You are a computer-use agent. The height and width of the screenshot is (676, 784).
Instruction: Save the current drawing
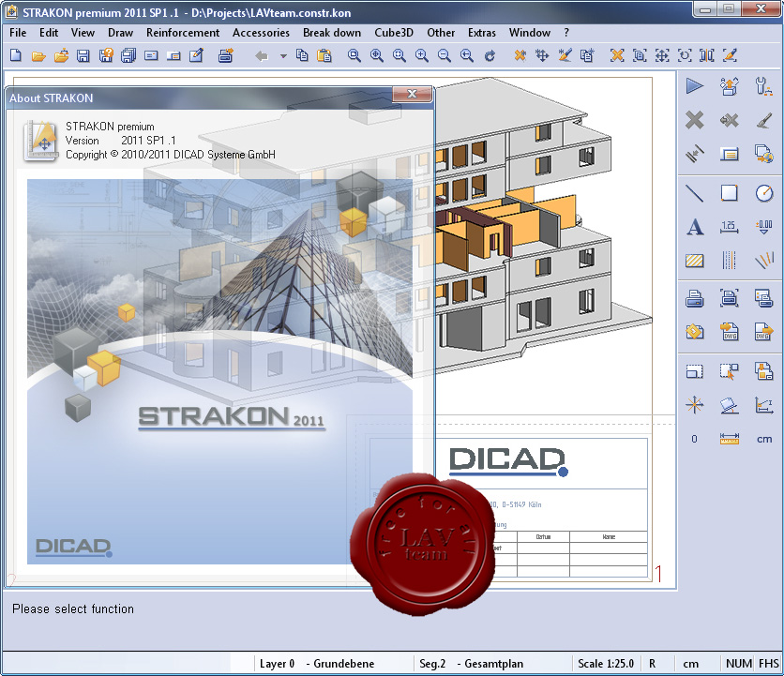pyautogui.click(x=83, y=55)
